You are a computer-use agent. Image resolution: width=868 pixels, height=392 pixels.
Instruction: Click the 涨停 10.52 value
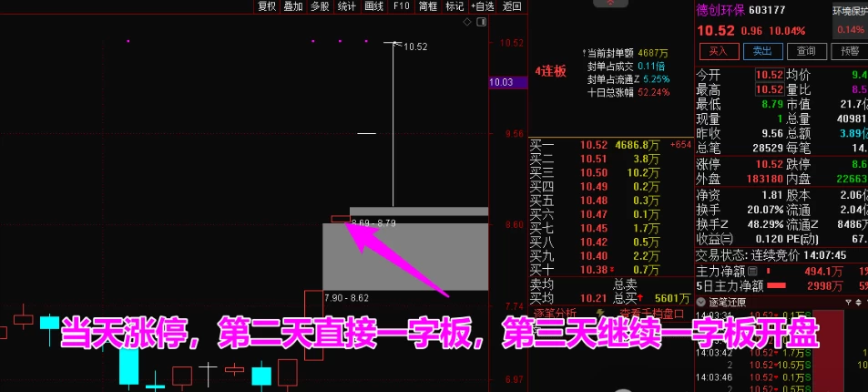point(771,165)
